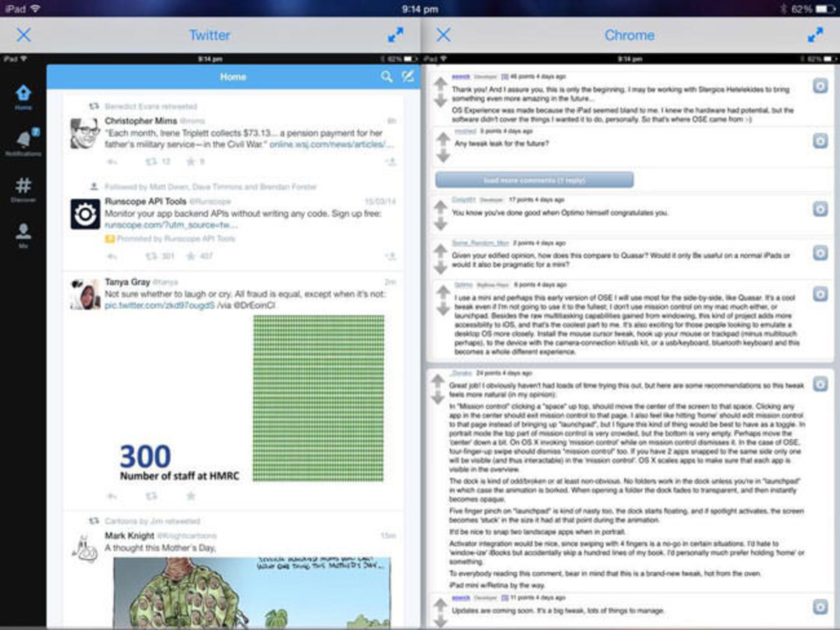Tap the 62% battery indicator
The image size is (840, 630).
click(812, 9)
